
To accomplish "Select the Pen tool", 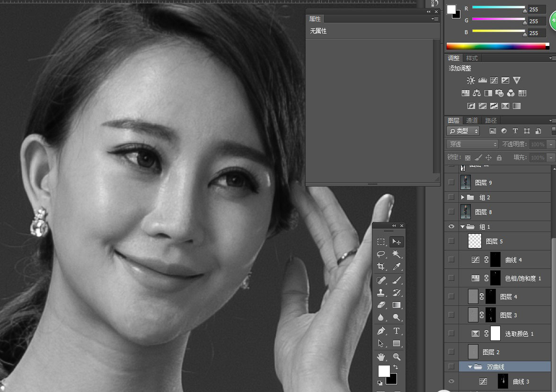I will [x=381, y=331].
